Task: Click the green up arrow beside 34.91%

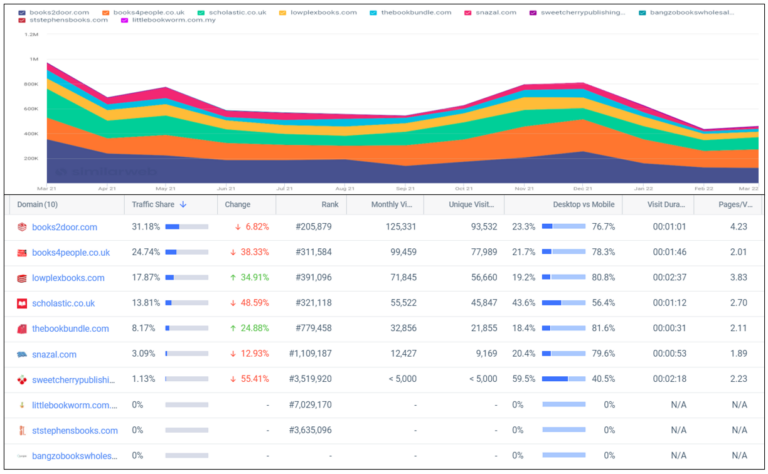Action: point(233,278)
